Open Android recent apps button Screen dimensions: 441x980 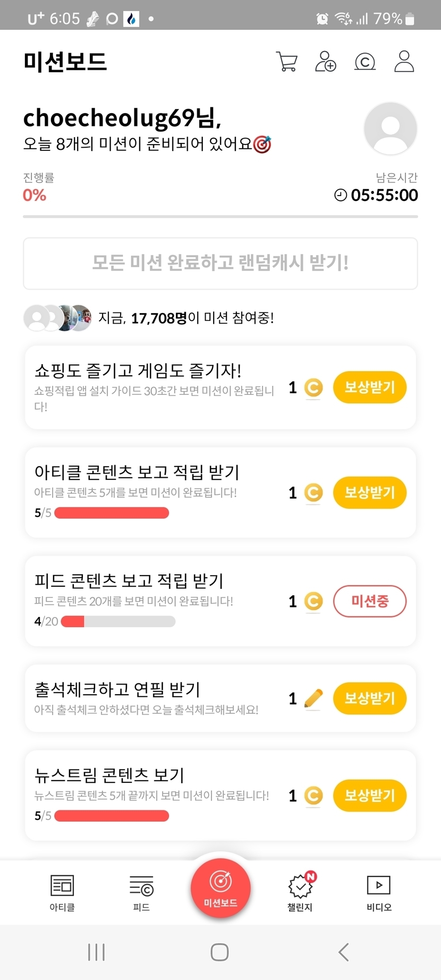coord(96,952)
